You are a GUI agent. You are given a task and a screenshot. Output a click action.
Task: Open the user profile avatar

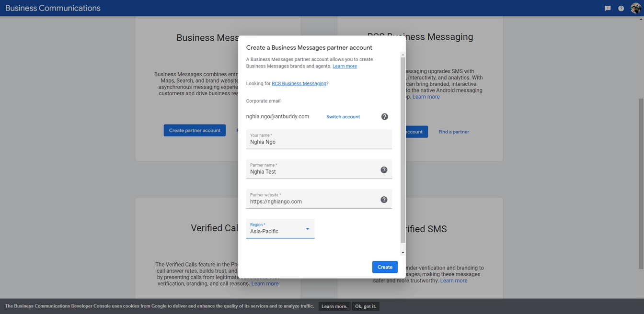coord(635,8)
